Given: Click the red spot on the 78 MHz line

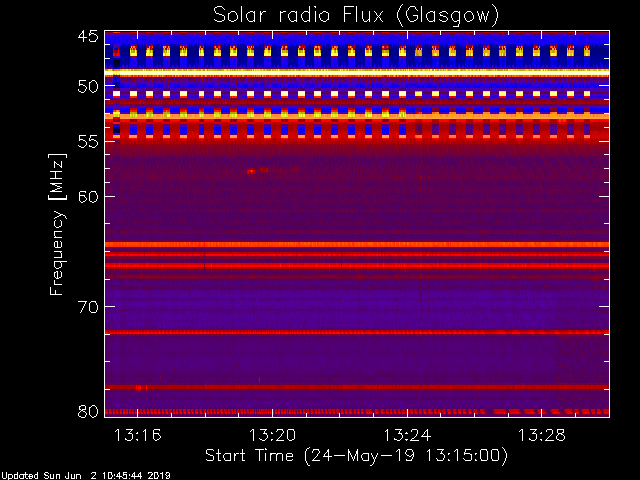Looking at the screenshot, I should 141,387.
